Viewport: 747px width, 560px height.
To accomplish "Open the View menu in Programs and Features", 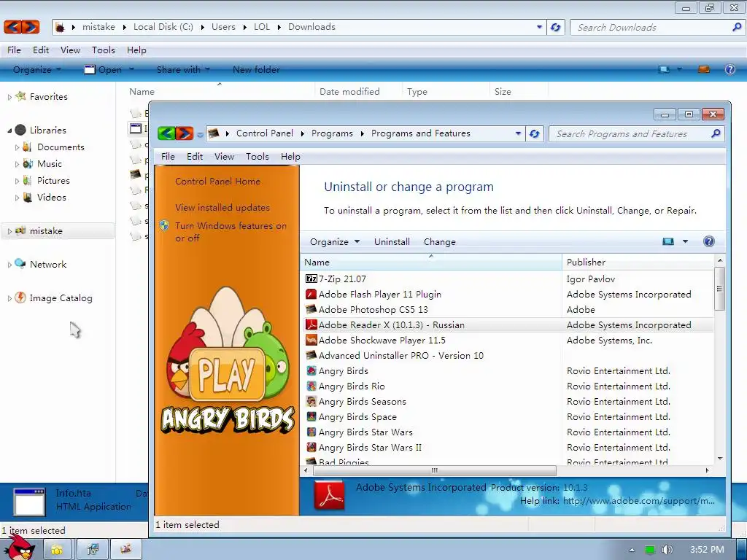I will (224, 157).
